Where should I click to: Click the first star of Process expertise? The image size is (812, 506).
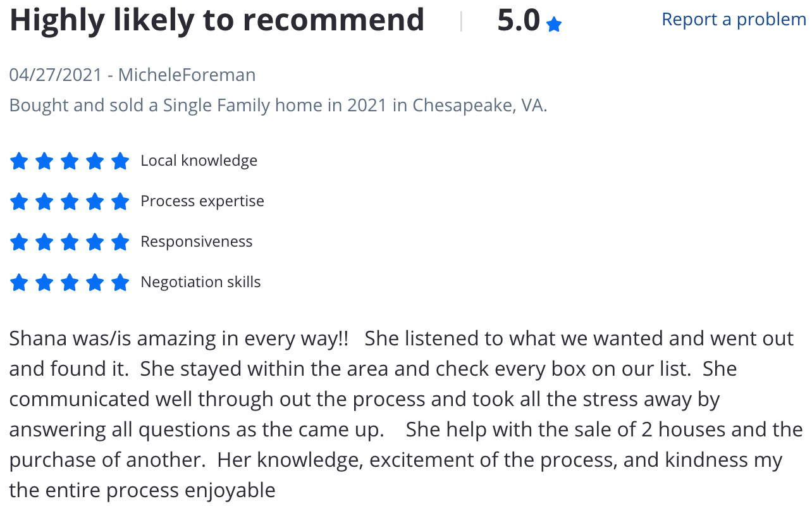[x=19, y=201]
